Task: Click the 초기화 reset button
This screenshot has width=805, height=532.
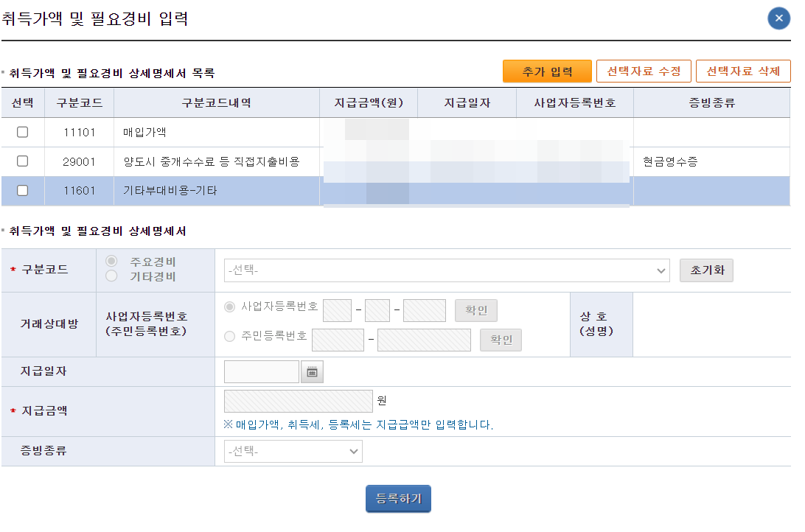Action: point(705,270)
